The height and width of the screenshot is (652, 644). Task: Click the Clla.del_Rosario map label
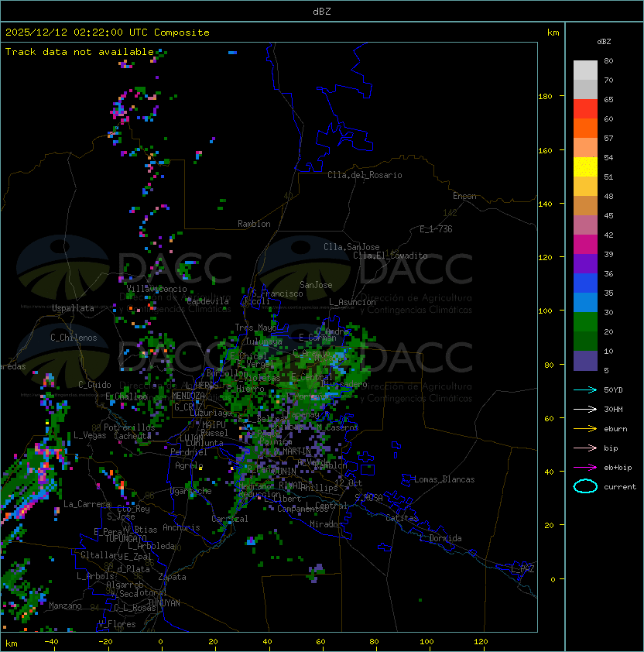[x=365, y=175]
